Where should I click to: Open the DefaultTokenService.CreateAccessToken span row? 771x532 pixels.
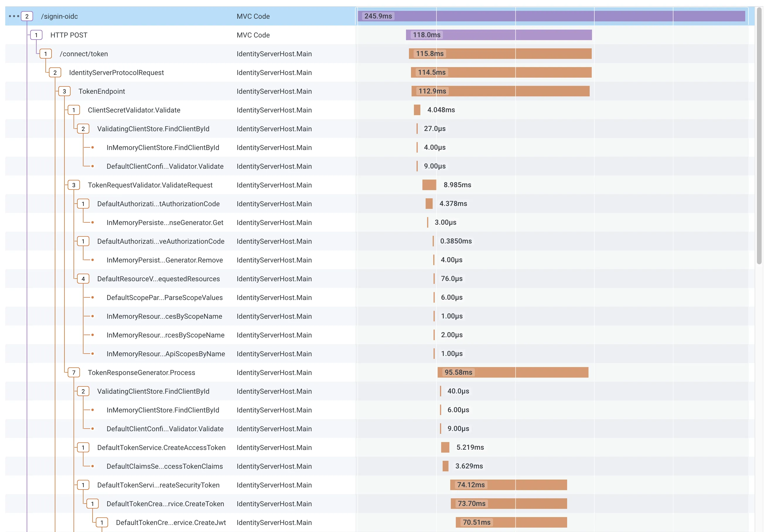161,447
